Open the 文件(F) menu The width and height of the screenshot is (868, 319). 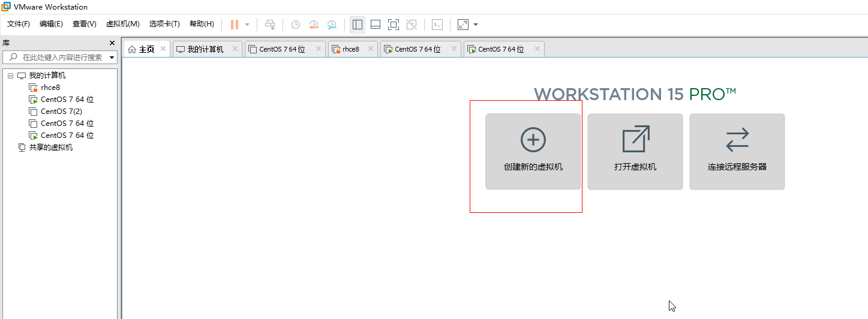click(19, 24)
